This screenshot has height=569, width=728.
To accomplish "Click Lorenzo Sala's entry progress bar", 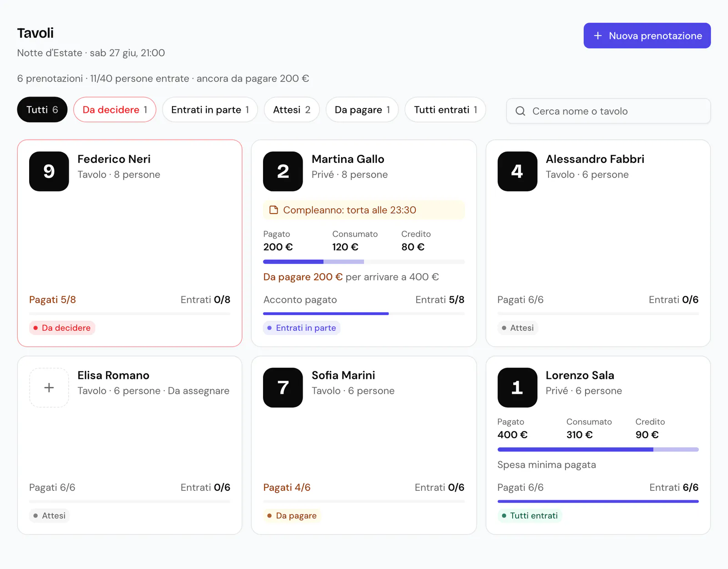I will point(598,501).
